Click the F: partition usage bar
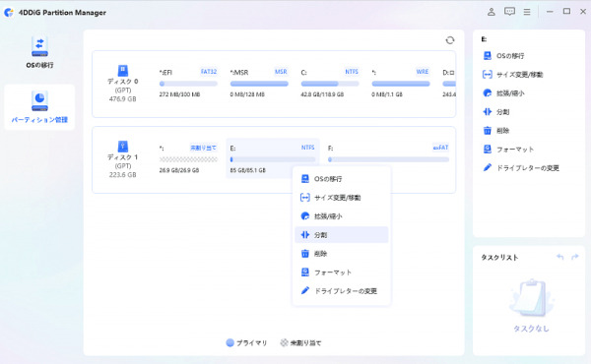The width and height of the screenshot is (591, 364). click(389, 159)
